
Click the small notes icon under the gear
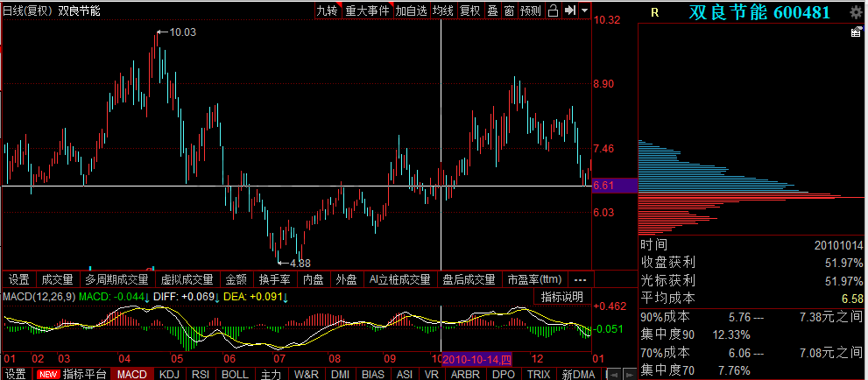(x=857, y=32)
